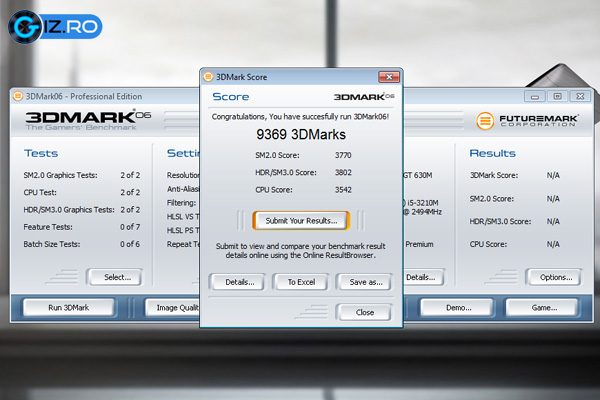This screenshot has width=600, height=400.
Task: Click the Save as... button
Action: (364, 282)
